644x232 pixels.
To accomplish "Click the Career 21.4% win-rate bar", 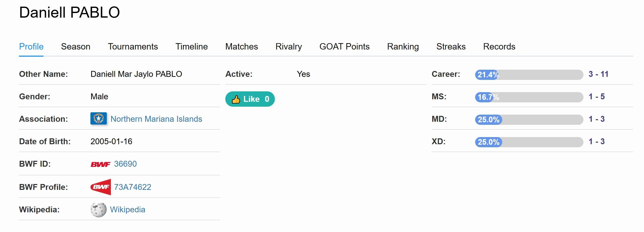I will pos(529,75).
